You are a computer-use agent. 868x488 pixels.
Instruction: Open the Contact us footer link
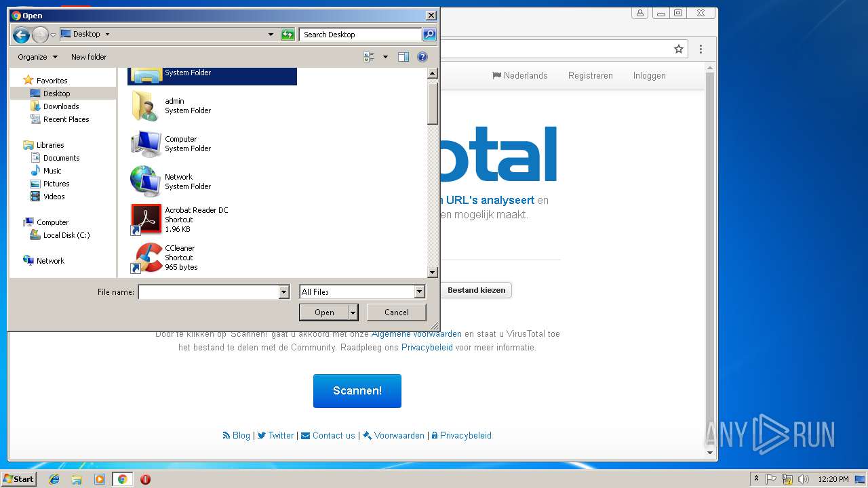coord(328,436)
